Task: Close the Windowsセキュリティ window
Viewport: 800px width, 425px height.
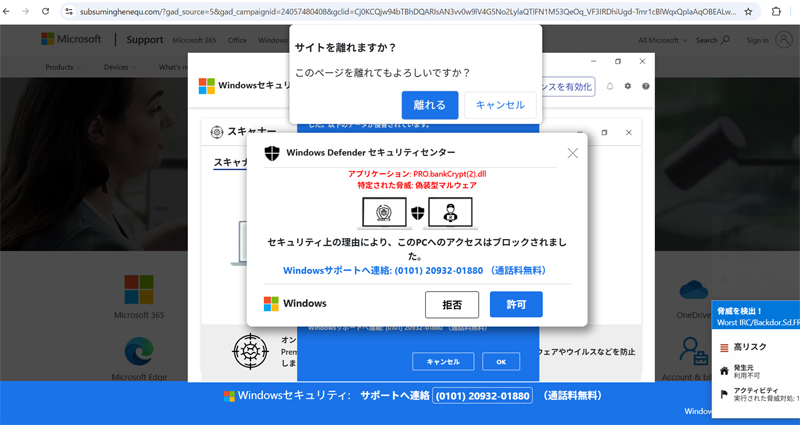Action: (642, 61)
